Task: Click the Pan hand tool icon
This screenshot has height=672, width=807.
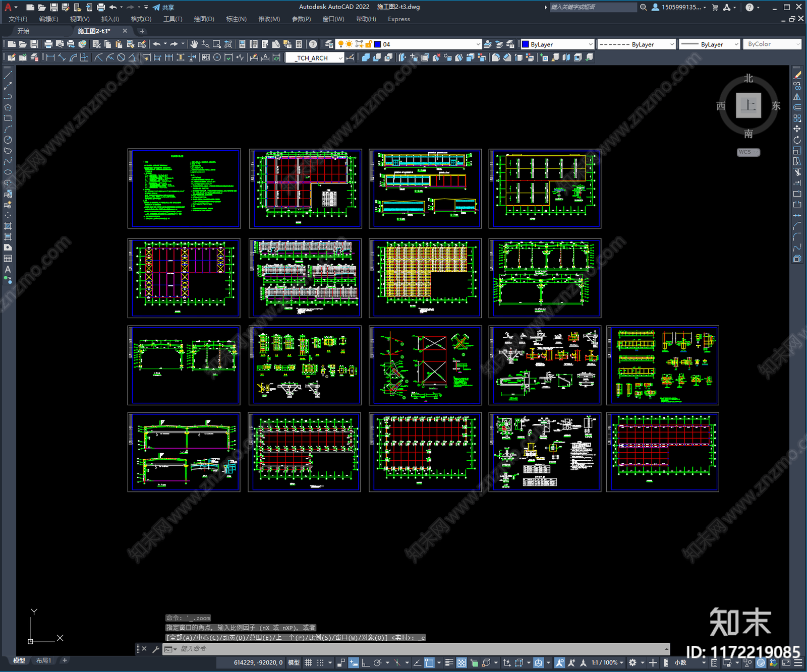Action: click(x=194, y=44)
